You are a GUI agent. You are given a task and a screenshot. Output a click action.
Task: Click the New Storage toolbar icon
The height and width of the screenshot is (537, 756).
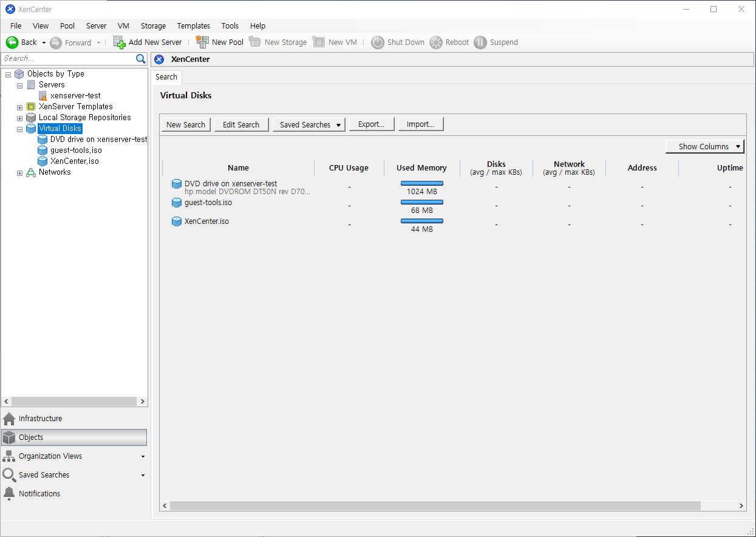pos(255,42)
